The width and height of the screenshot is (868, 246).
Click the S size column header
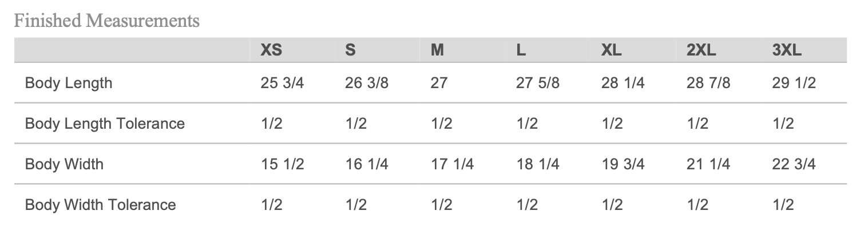[x=350, y=50]
